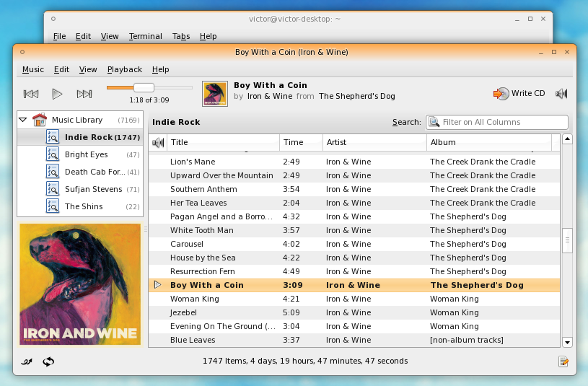Screen dimensions: 588x386
Task: Click the Filter on All Columns search field
Action: (497, 122)
